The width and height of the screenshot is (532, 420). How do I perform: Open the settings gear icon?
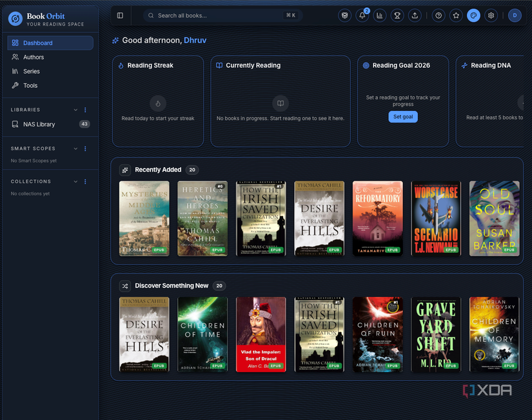pyautogui.click(x=491, y=15)
